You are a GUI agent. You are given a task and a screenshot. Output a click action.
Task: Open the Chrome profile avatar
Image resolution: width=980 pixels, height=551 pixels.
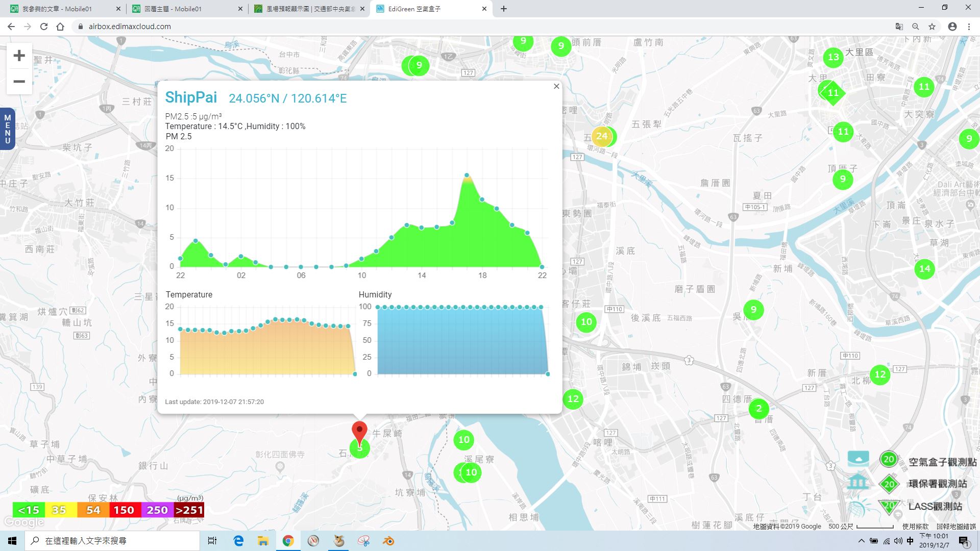click(x=952, y=27)
